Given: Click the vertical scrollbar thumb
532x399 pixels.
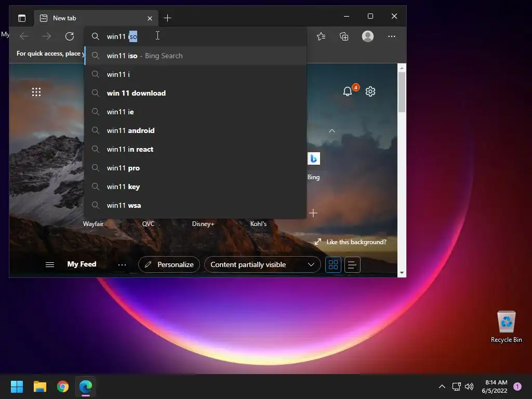Looking at the screenshot, I should point(402,92).
